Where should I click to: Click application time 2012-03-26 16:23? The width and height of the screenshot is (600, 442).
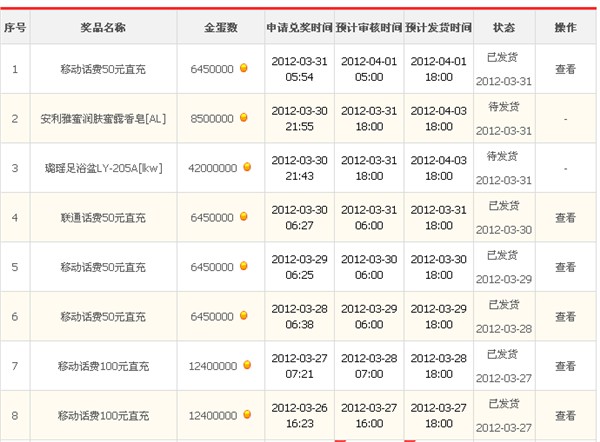click(299, 416)
